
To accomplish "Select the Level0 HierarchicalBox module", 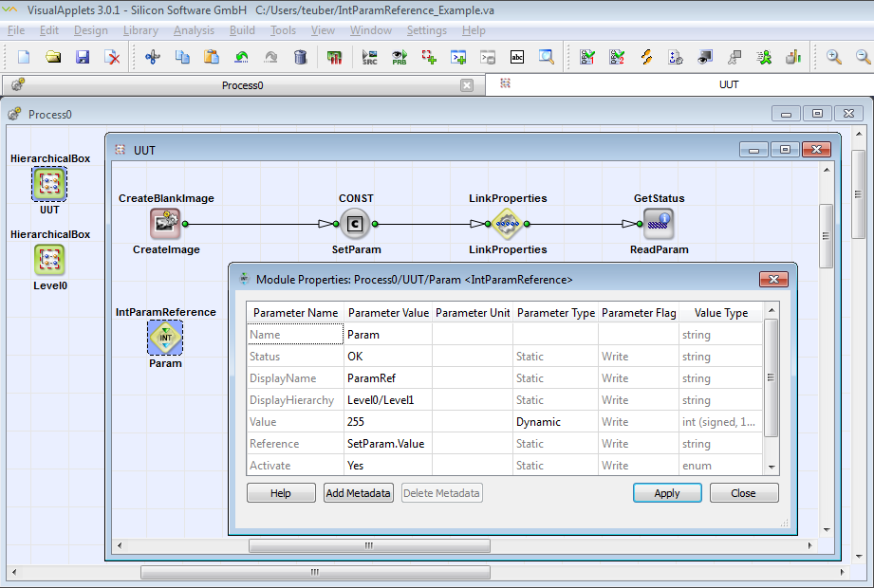I will coord(49,260).
